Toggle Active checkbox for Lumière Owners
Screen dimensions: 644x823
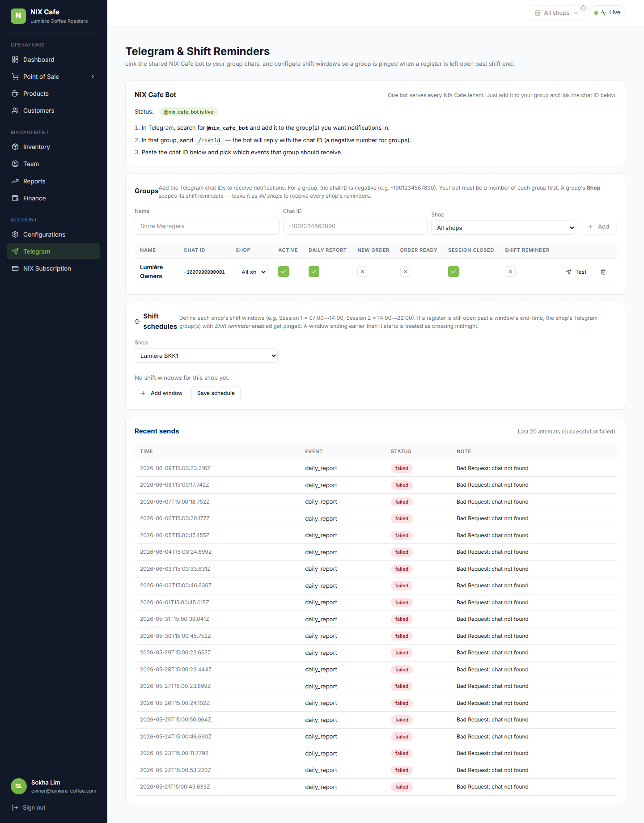pos(284,272)
